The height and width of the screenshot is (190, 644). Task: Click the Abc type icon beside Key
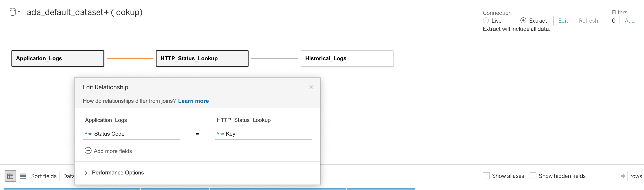click(x=220, y=134)
